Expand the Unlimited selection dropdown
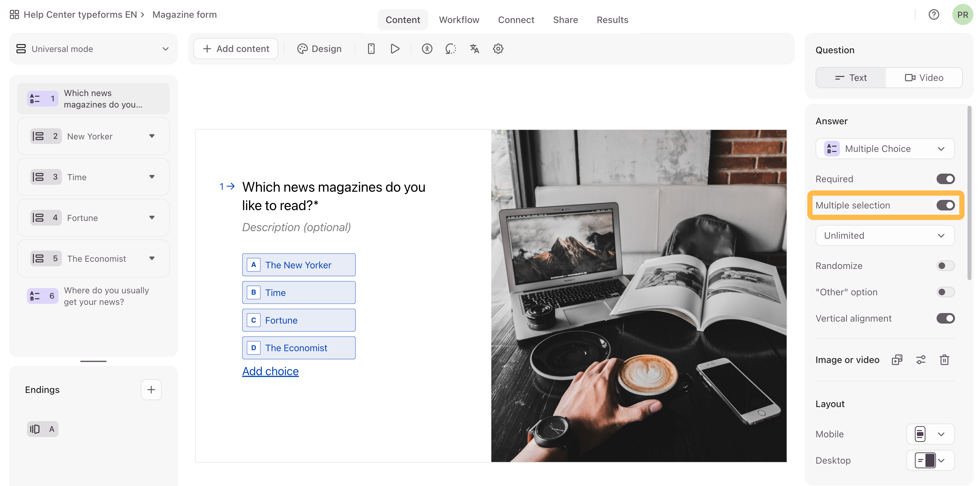The height and width of the screenshot is (486, 980). (x=885, y=235)
